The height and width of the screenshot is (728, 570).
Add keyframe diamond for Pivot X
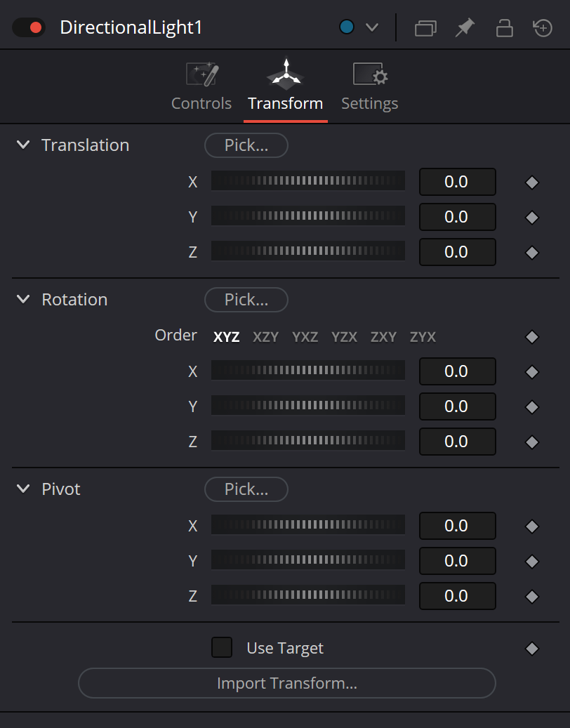532,527
